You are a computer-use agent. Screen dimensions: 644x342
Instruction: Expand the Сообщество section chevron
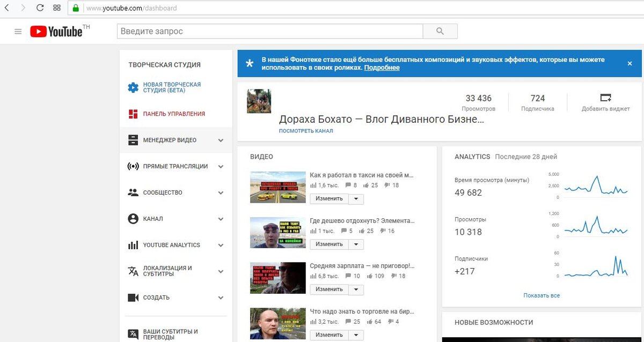(x=221, y=193)
